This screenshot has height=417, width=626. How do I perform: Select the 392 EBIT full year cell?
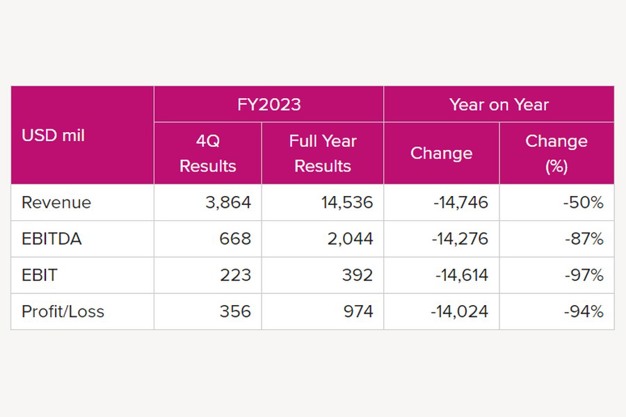pyautogui.click(x=358, y=275)
